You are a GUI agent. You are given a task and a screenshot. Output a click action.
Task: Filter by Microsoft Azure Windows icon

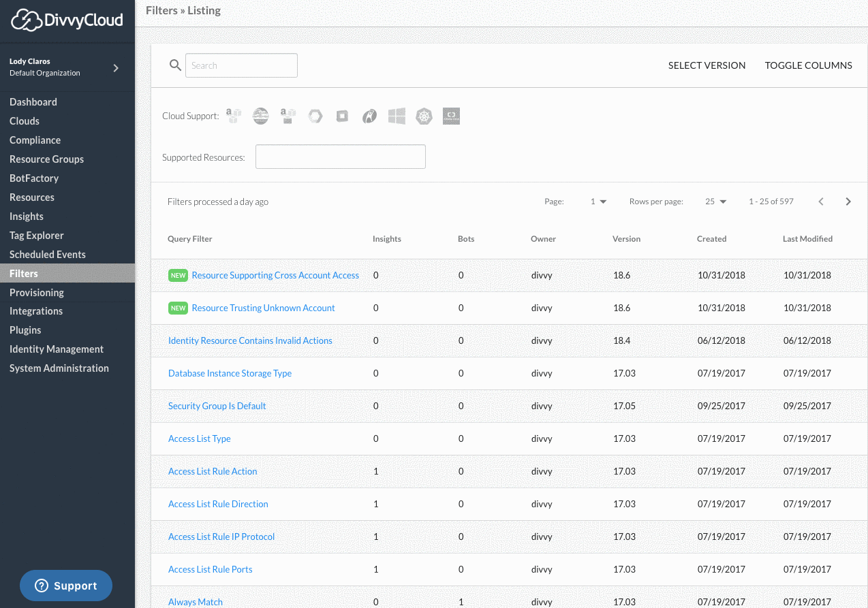point(397,116)
